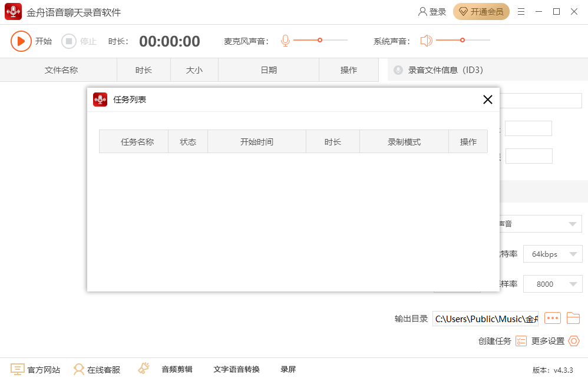The image size is (588, 381).
Task: Open the 8000 sample rate dropdown
Action: 553,284
